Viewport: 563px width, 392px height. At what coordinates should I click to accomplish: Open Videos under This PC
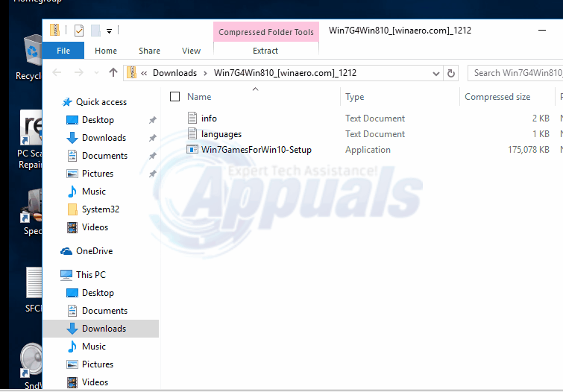coord(95,382)
